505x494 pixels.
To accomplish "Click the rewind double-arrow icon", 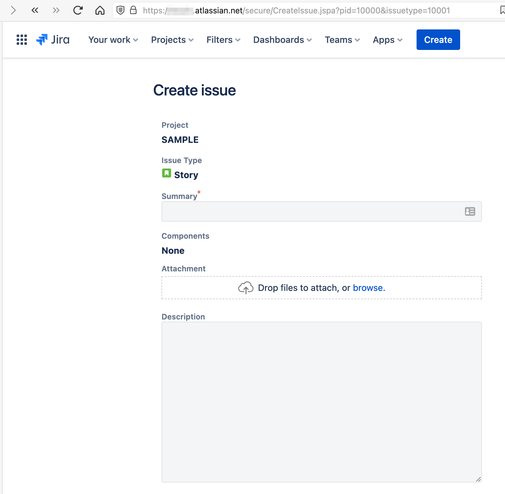I will [x=35, y=10].
